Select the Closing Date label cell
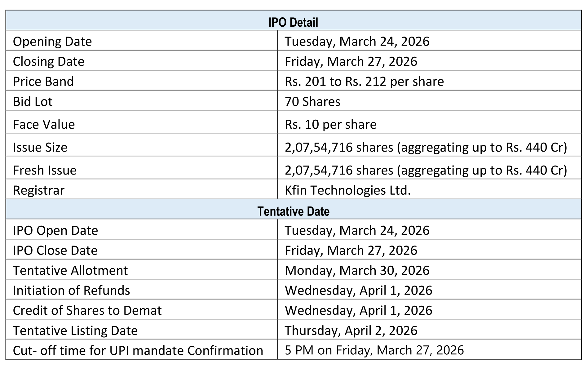The height and width of the screenshot is (368, 588). [49, 61]
